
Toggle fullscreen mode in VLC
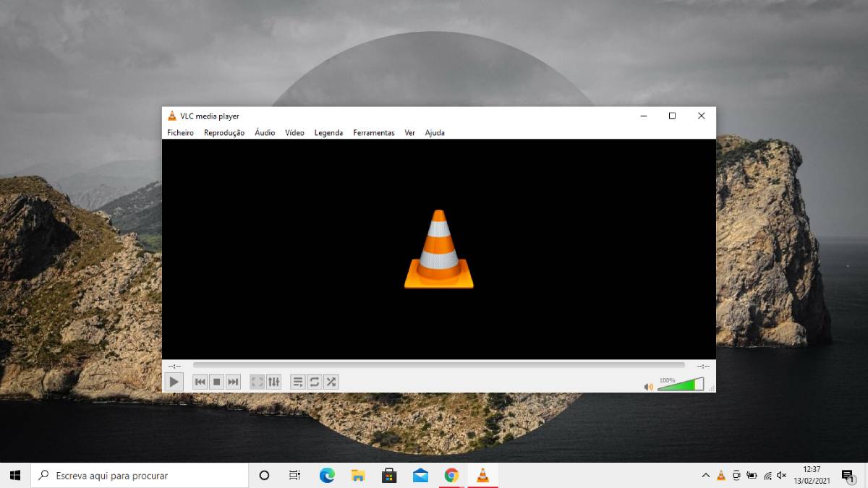point(257,382)
